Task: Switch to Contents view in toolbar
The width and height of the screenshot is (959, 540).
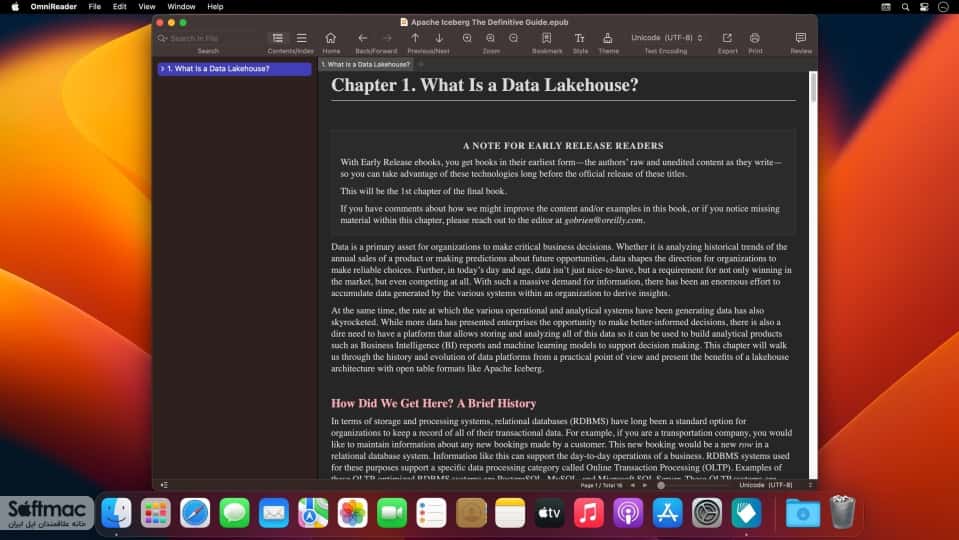Action: pyautogui.click(x=278, y=38)
